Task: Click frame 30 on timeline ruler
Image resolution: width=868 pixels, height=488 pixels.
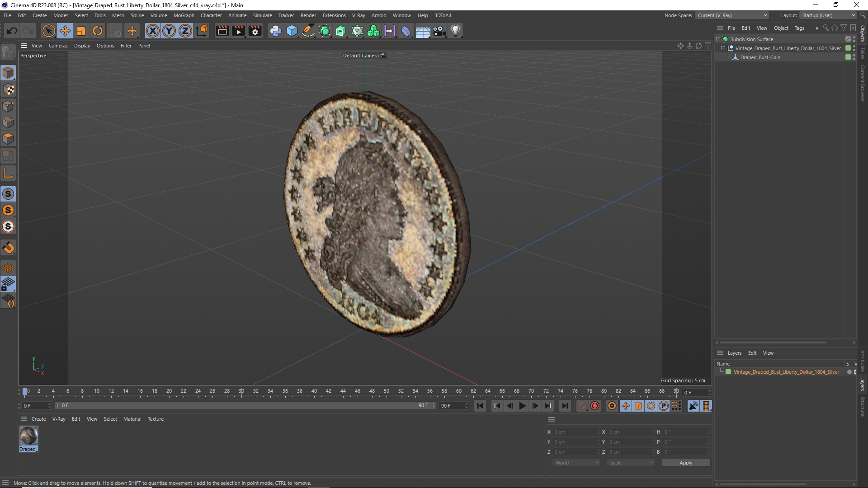Action: (241, 391)
